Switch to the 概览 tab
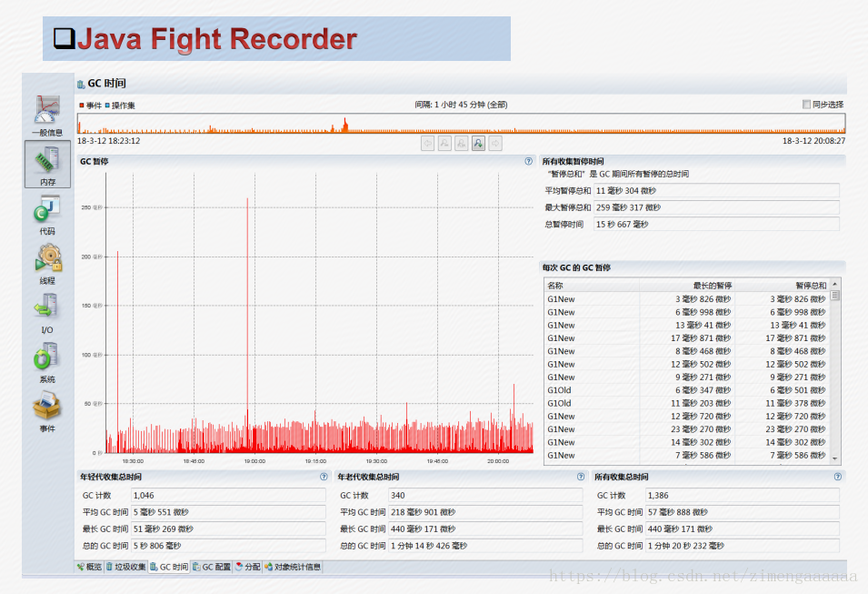The width and height of the screenshot is (868, 594). (90, 567)
